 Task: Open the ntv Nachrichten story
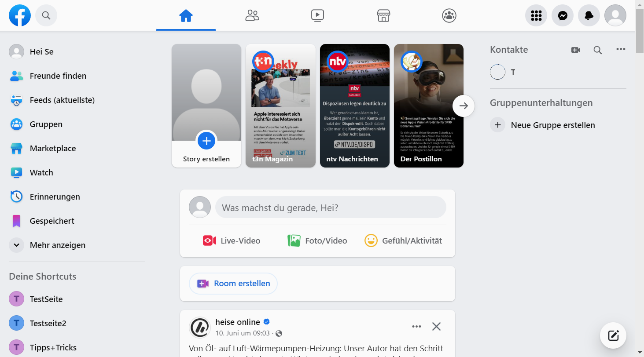[355, 106]
